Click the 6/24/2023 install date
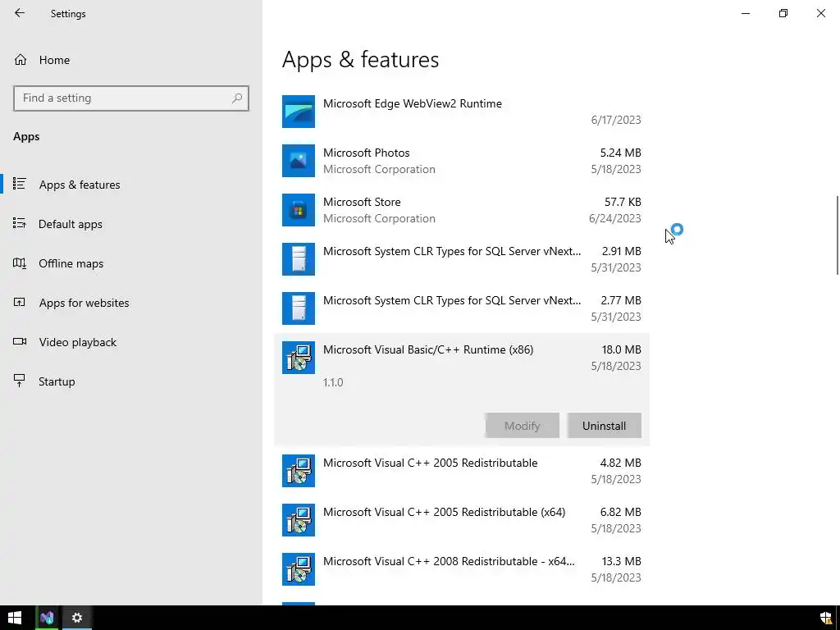Image resolution: width=840 pixels, height=630 pixels. tap(615, 218)
